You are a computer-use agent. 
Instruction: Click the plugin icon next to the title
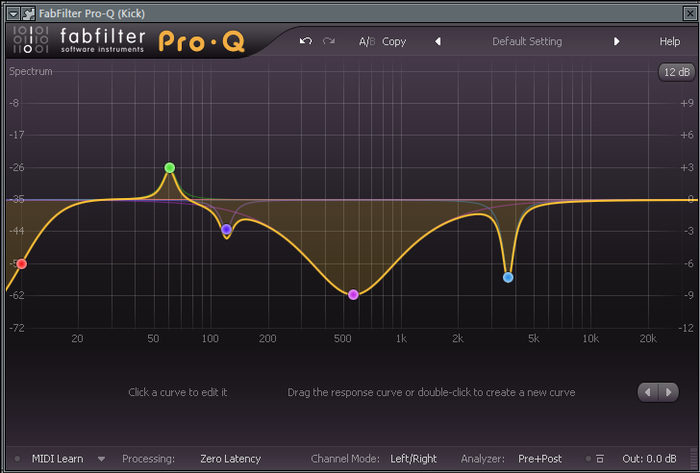point(29,14)
